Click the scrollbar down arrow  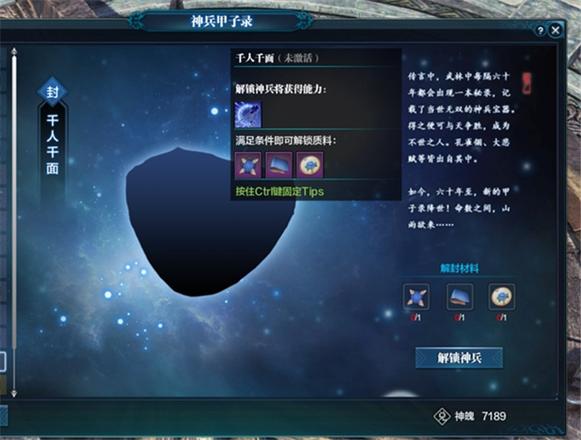(x=14, y=393)
